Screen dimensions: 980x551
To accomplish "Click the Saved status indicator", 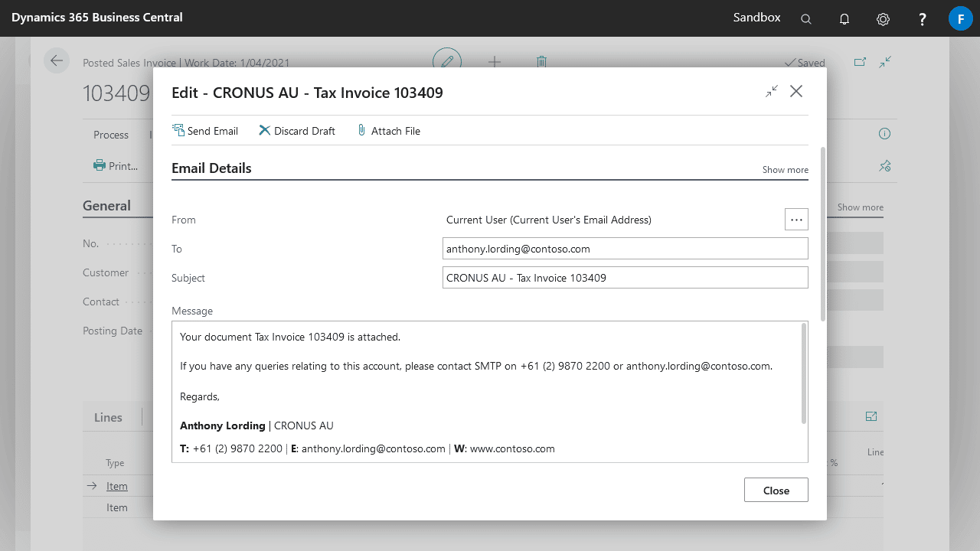I will [x=805, y=63].
